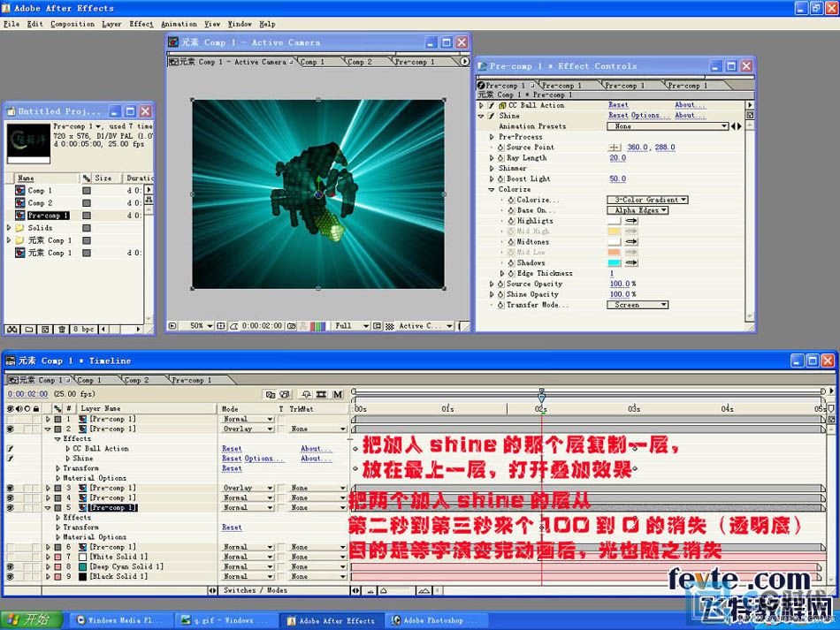This screenshot has height=630, width=840.
Task: Open the Animation Presets dropdown
Action: [x=668, y=126]
